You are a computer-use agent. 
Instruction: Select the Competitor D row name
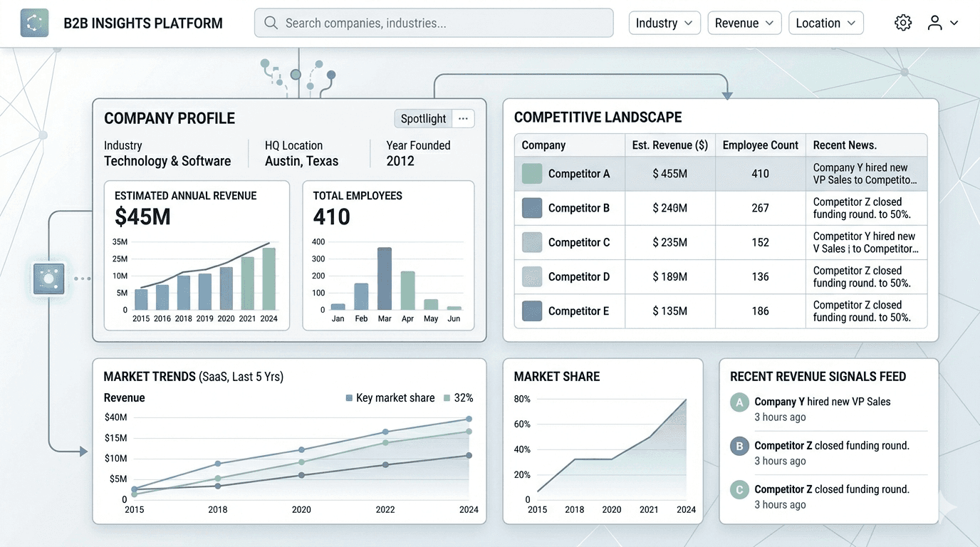click(x=579, y=277)
